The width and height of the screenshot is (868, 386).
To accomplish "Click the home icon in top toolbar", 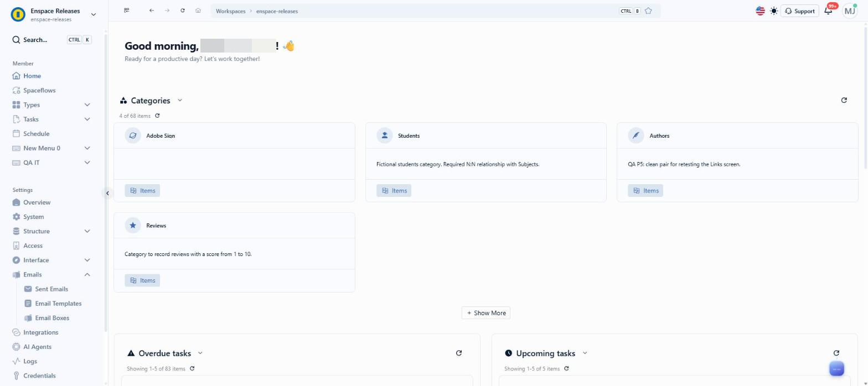I will click(198, 11).
